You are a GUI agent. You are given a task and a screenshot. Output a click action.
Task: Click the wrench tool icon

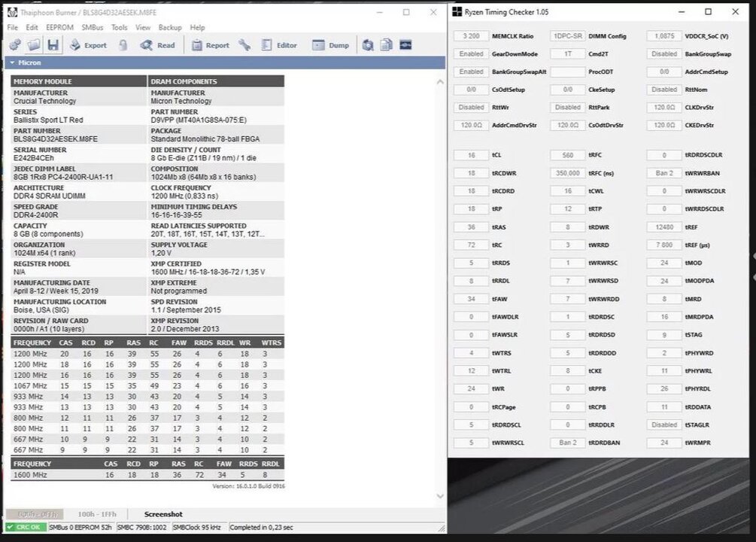pyautogui.click(x=244, y=45)
